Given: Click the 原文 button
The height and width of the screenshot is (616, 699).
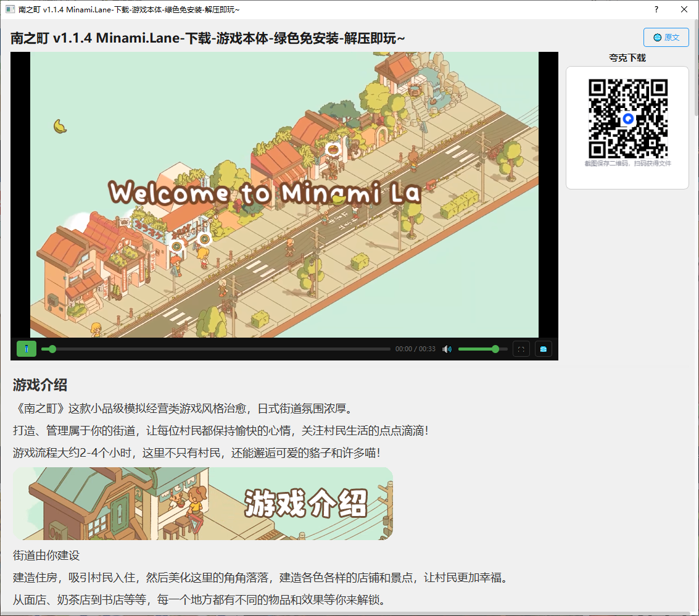Looking at the screenshot, I should (666, 38).
